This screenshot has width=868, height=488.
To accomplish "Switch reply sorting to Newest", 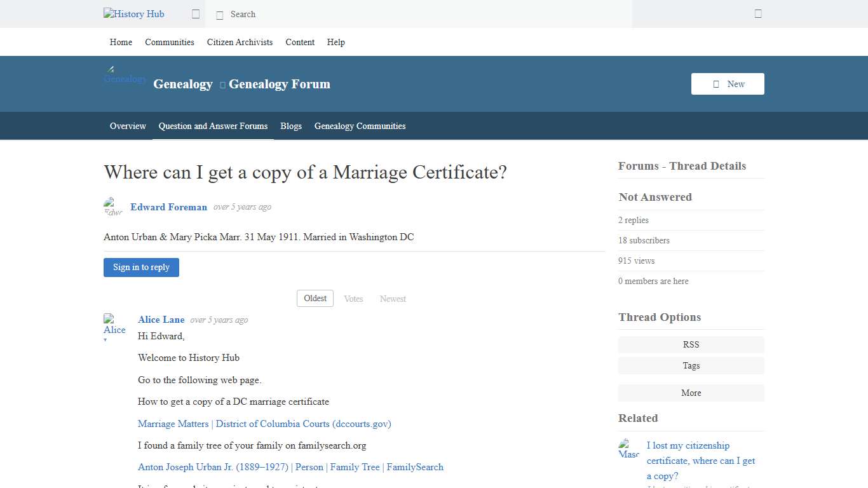I will (393, 298).
